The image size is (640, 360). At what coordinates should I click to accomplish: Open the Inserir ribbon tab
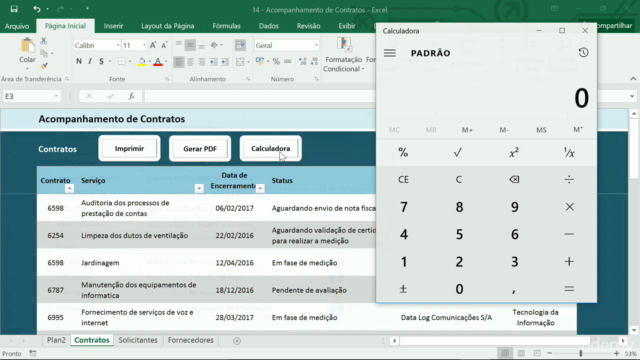click(x=113, y=26)
